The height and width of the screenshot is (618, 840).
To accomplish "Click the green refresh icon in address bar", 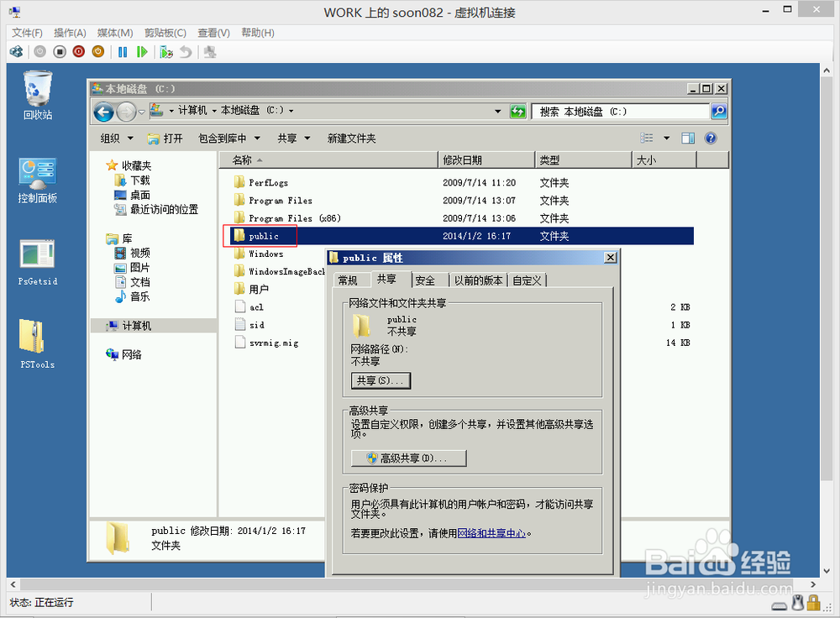I will [x=517, y=112].
